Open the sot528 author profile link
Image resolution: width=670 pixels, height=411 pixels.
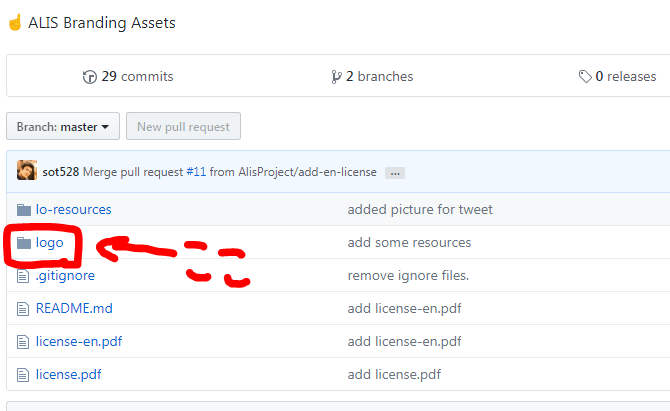click(x=60, y=172)
